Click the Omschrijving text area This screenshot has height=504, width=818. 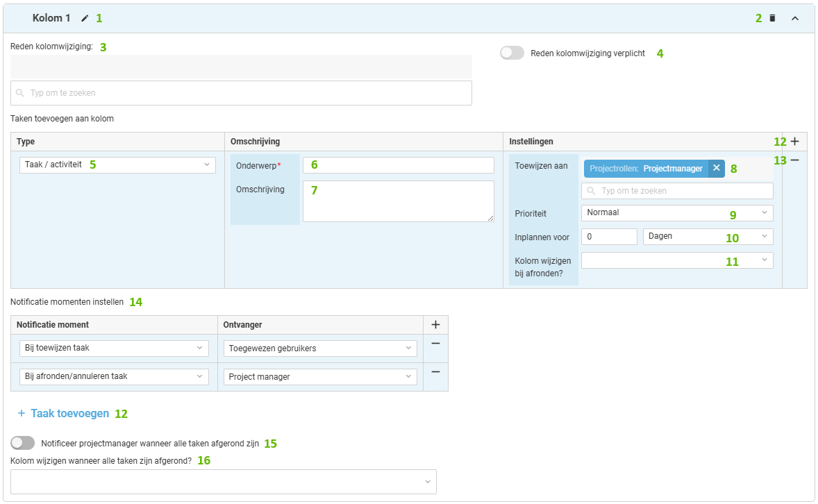(398, 201)
